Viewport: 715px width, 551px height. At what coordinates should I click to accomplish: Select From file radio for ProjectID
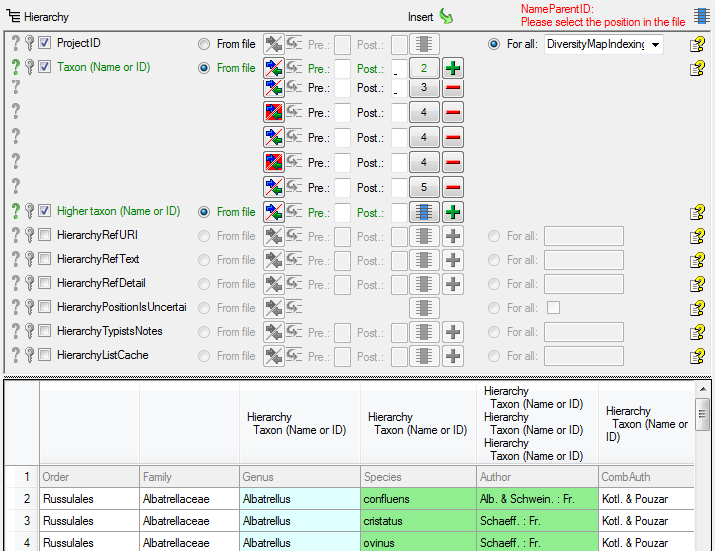pos(204,44)
